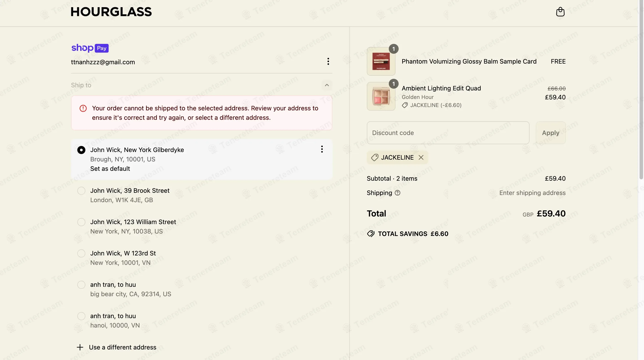The image size is (644, 360).
Task: Click the Ambient Lighting Edit Quad thumbnail
Action: pyautogui.click(x=381, y=96)
